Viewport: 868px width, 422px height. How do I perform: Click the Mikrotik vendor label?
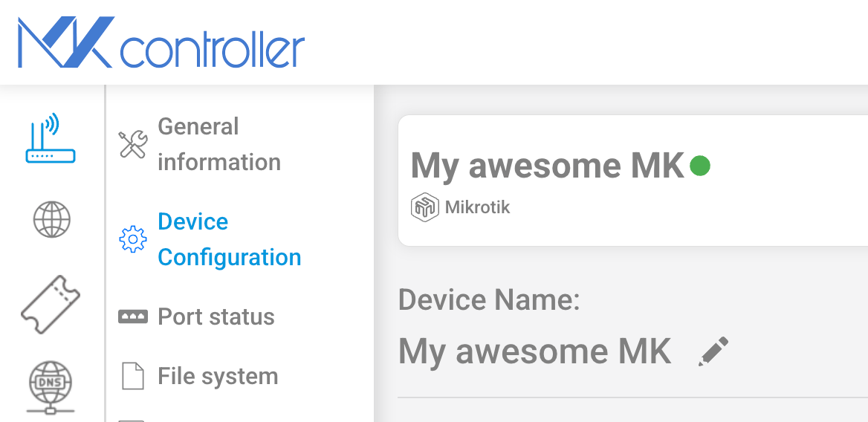[x=477, y=208]
